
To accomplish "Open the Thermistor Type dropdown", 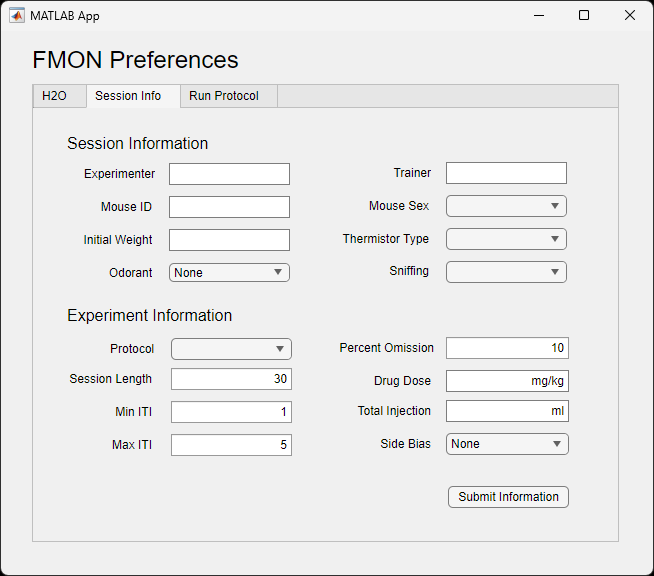I will pos(506,239).
